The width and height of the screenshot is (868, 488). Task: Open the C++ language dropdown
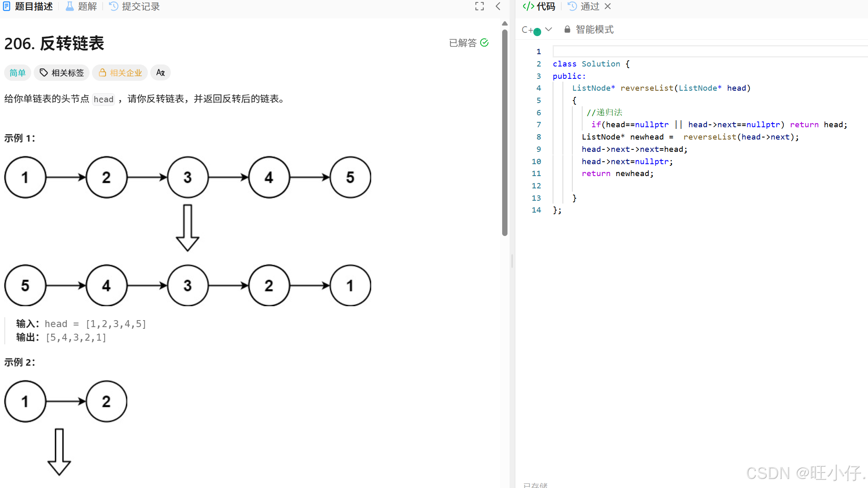[537, 30]
